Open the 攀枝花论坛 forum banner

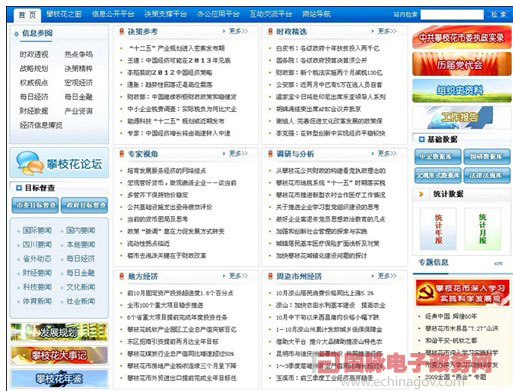[x=59, y=163]
